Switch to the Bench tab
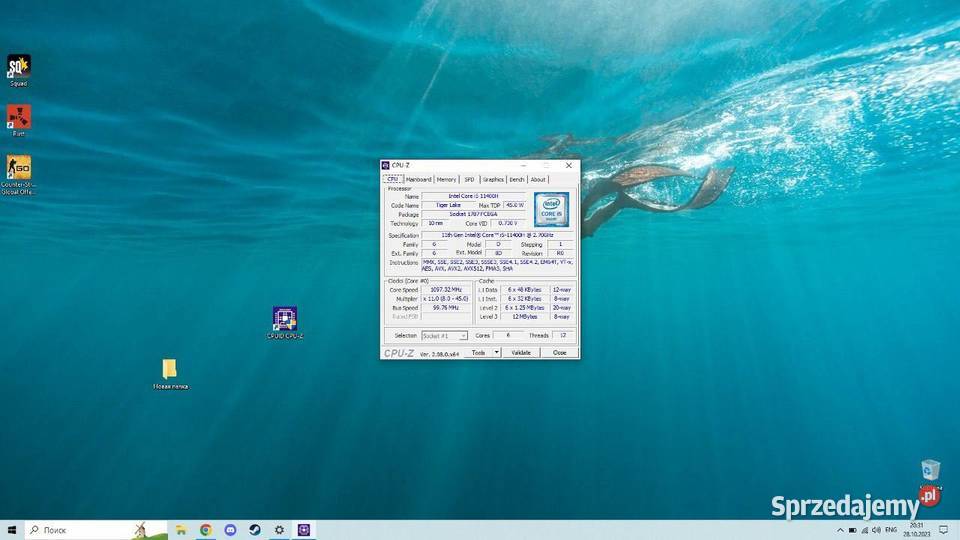 [x=517, y=179]
